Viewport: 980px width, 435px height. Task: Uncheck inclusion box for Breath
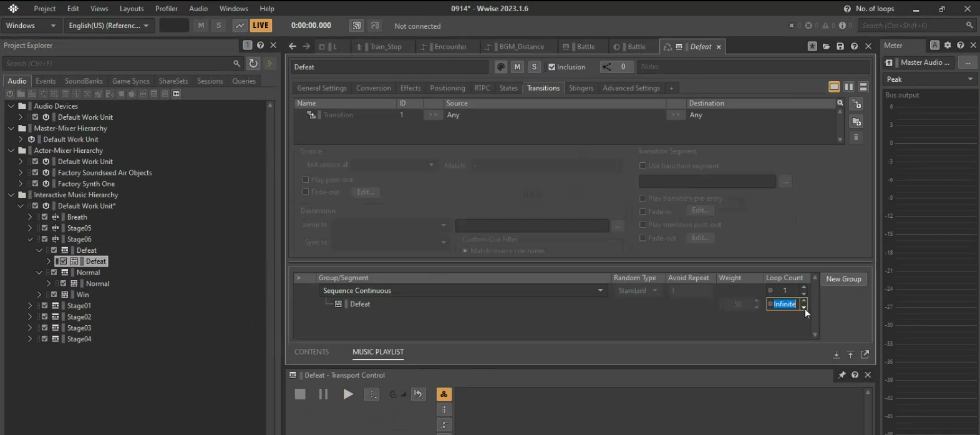point(45,217)
